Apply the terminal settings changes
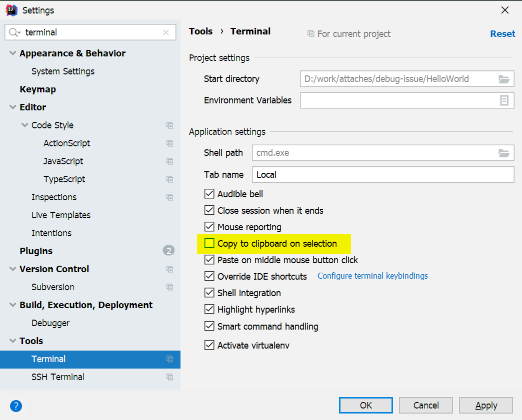 pyautogui.click(x=485, y=405)
